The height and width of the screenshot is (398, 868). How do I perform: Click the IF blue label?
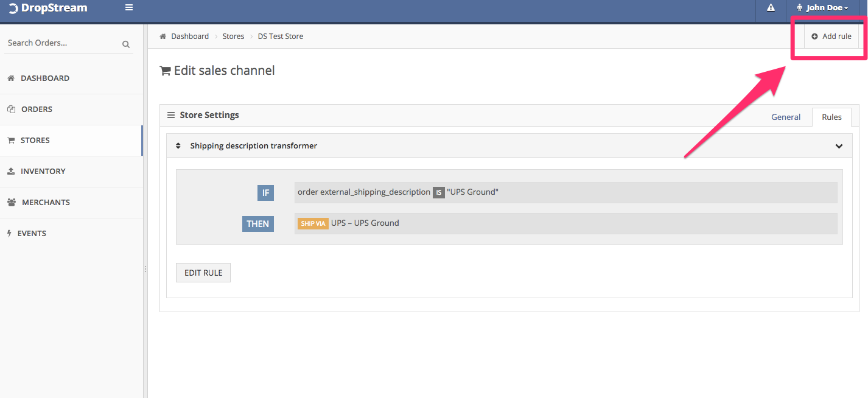(265, 193)
